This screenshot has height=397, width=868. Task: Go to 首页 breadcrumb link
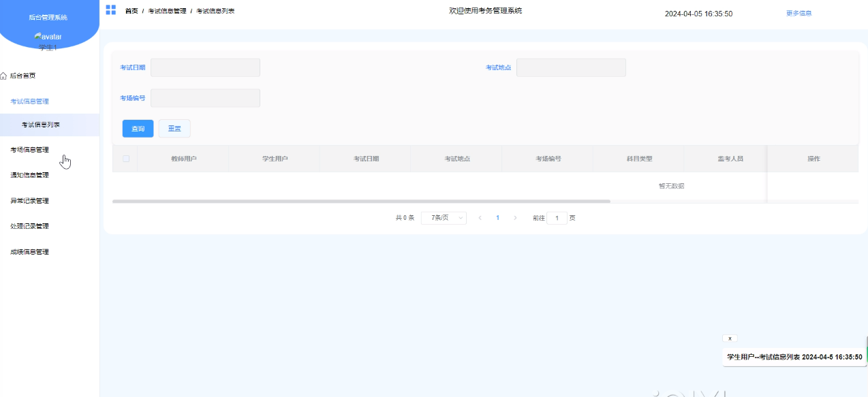(131, 11)
